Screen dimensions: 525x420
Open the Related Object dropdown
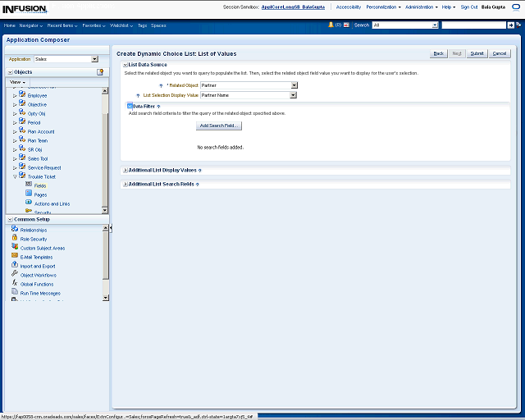[x=294, y=85]
